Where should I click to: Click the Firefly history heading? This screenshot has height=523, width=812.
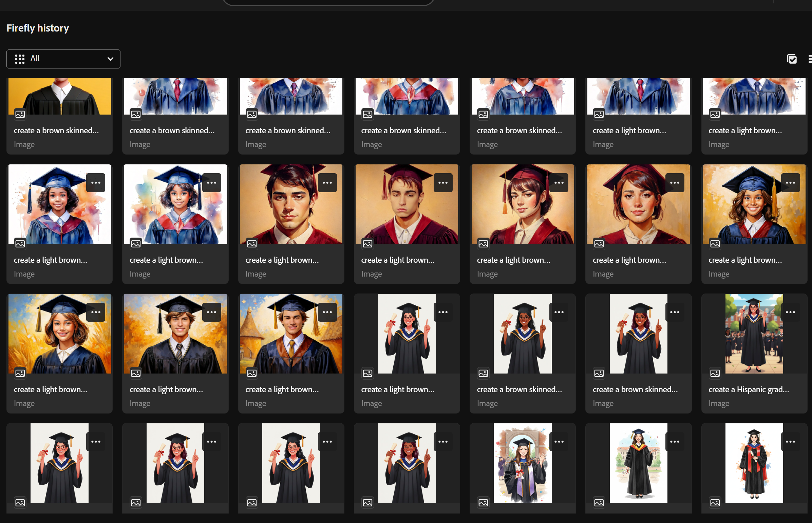[38, 28]
